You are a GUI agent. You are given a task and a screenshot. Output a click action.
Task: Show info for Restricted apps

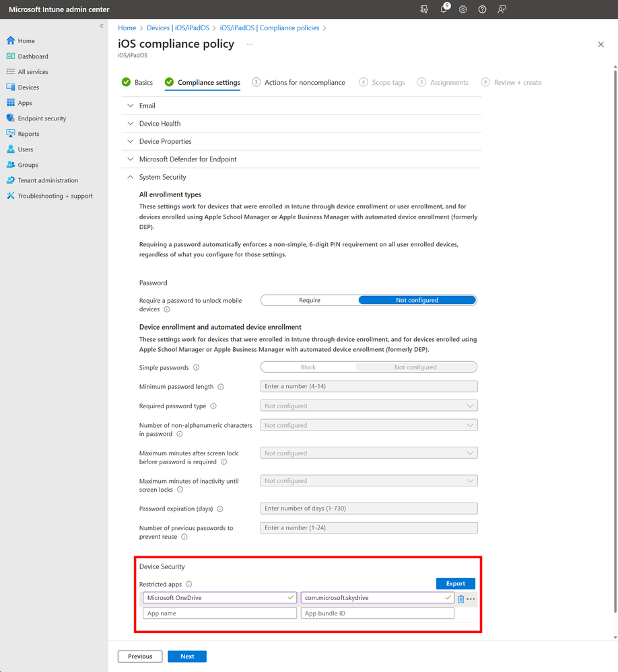point(189,584)
